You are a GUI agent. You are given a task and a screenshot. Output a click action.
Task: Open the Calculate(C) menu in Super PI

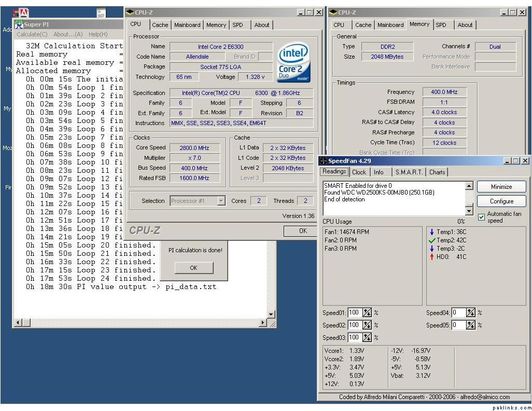tap(32, 34)
